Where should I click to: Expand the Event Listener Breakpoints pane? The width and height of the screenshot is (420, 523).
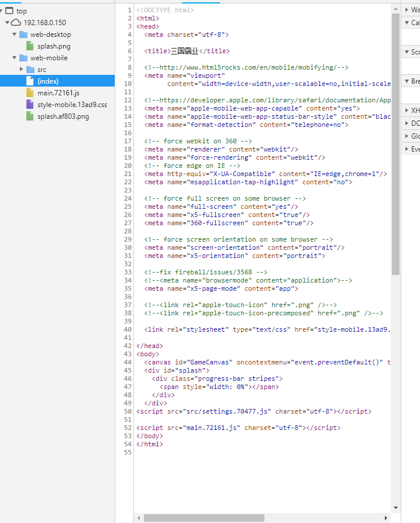pos(407,149)
